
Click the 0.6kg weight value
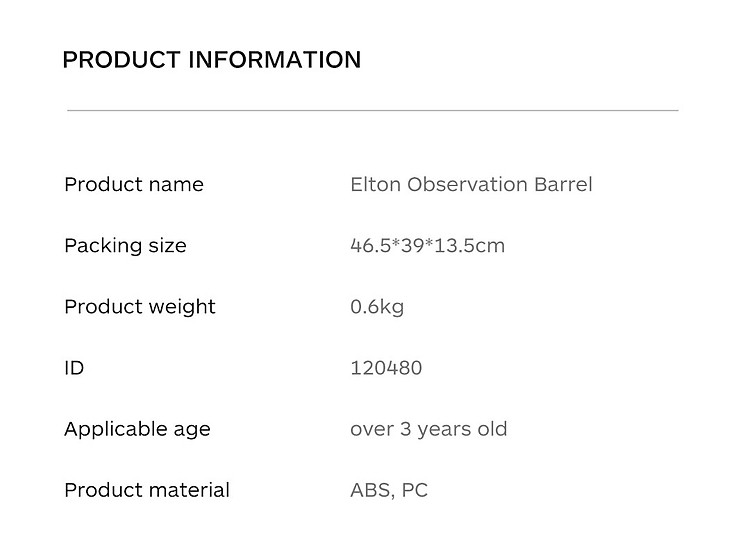pos(377,307)
